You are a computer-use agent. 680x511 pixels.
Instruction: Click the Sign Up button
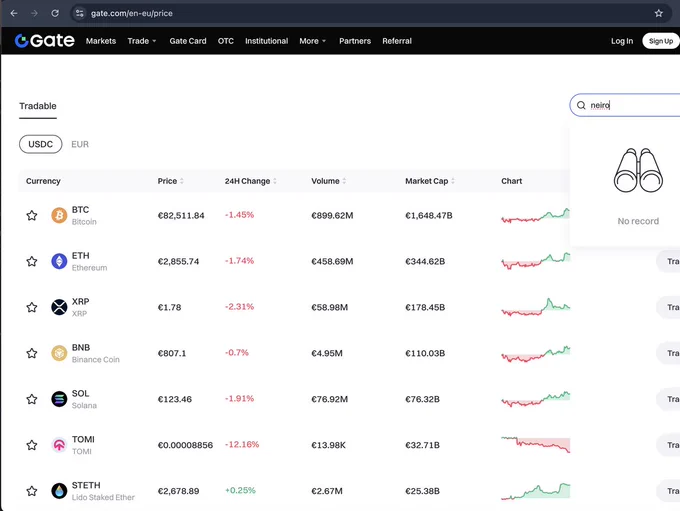pyautogui.click(x=661, y=41)
